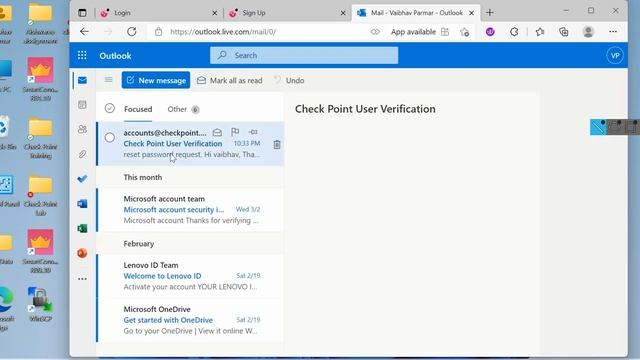Select the Check Point email radio circle

(x=109, y=138)
